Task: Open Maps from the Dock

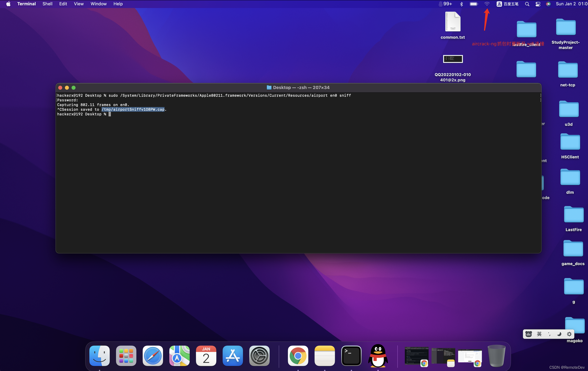Action: 179,356
